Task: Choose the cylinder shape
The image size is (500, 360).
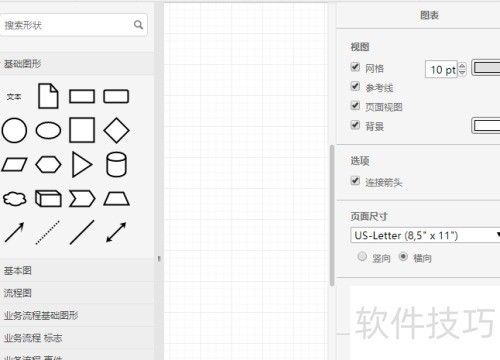Action: tap(116, 164)
